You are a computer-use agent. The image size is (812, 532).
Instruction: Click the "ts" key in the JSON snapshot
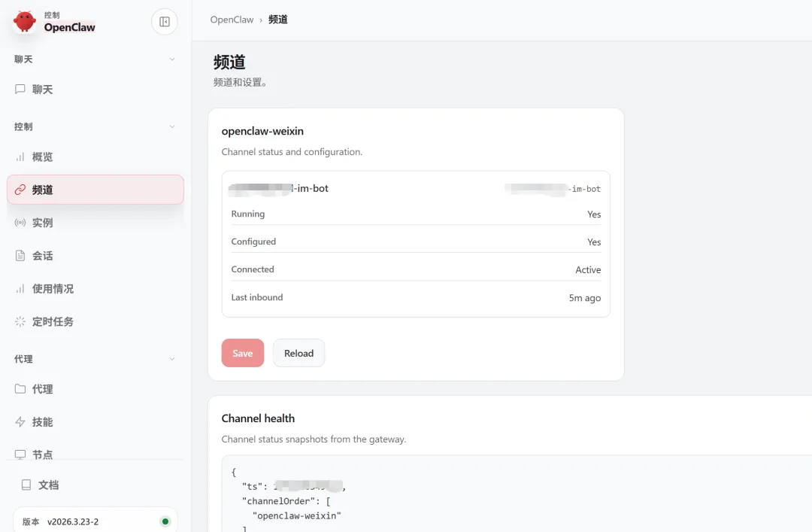click(x=252, y=486)
